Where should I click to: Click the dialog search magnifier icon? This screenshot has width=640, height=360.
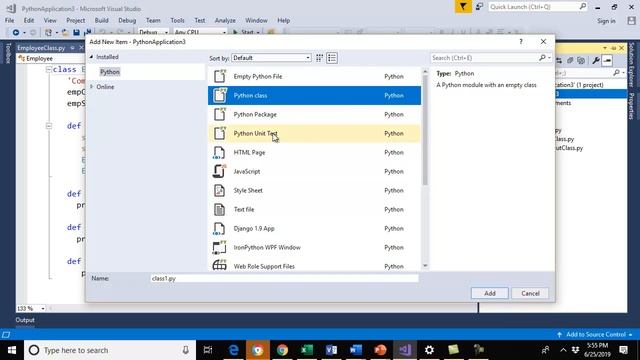(x=542, y=58)
